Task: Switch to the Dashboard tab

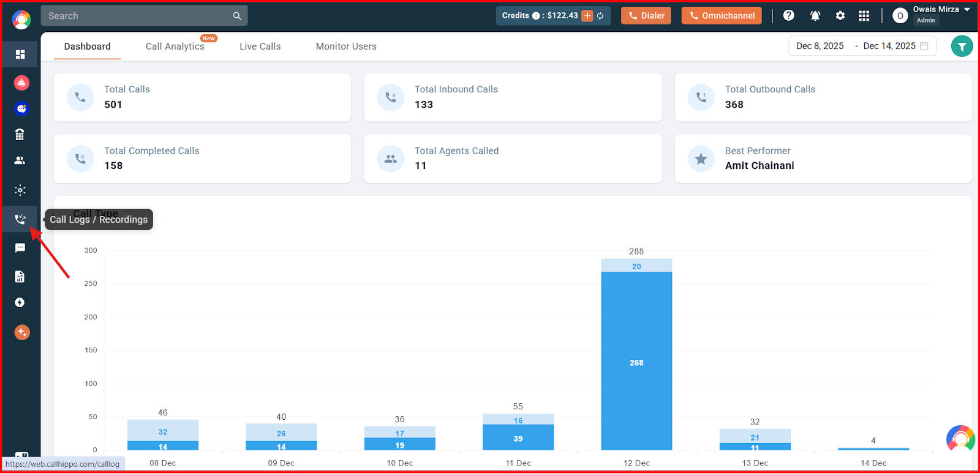Action: [88, 47]
